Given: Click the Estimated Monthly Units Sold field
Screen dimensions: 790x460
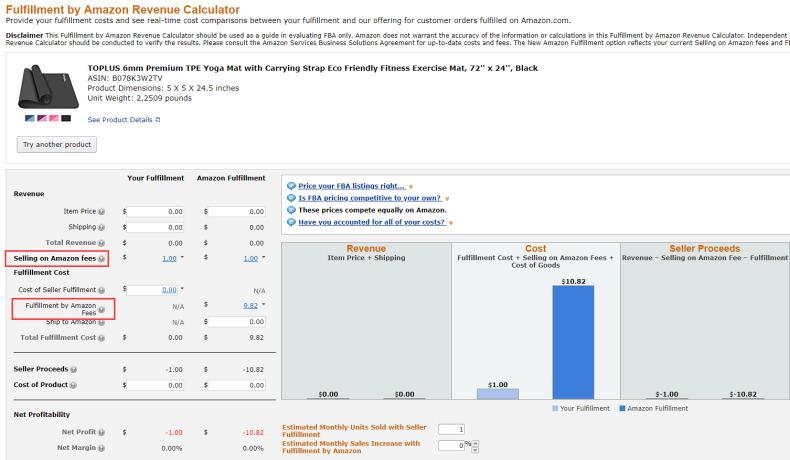Looking at the screenshot, I should (451, 429).
